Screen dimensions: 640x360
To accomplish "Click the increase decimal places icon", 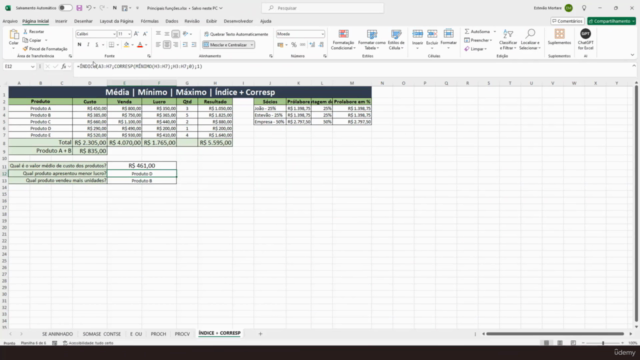I will [312, 44].
